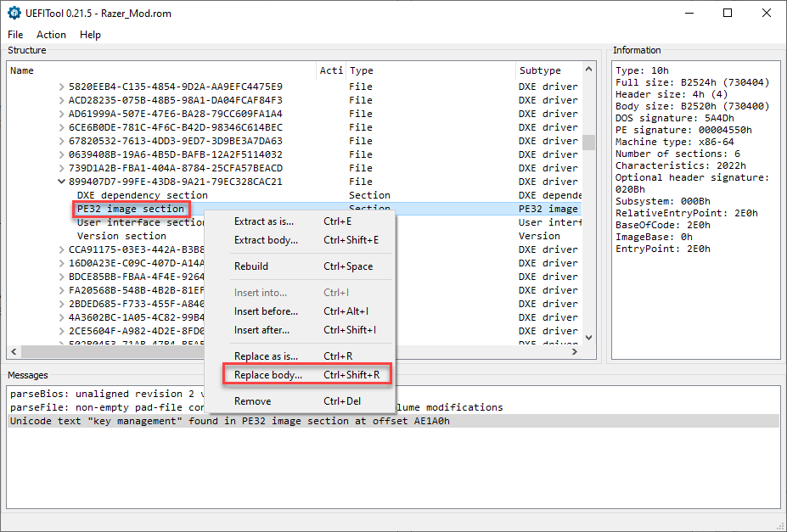Select Replace as is... in context menu

click(300, 356)
